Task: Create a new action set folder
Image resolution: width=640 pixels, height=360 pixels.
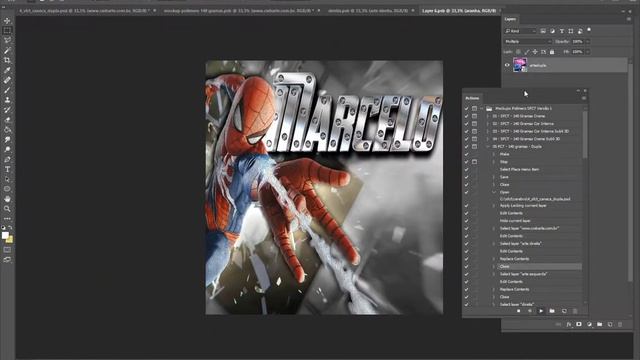Action: 552,311
